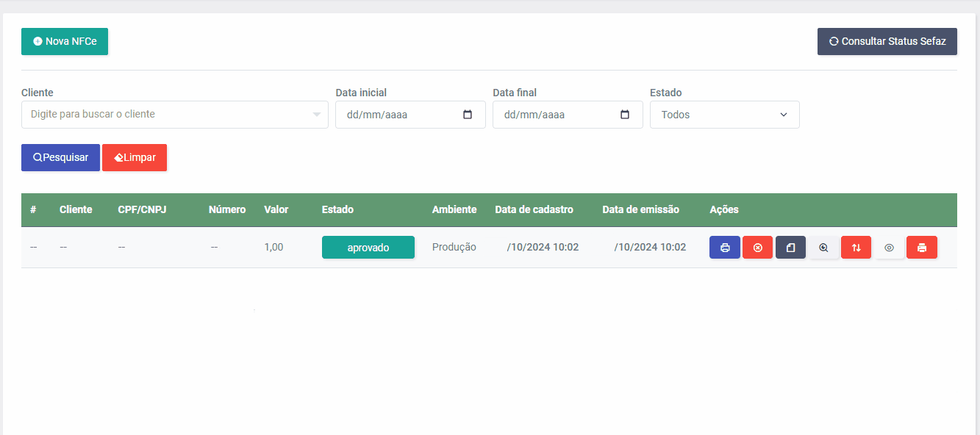Screen dimensions: 980x435
Task: Click the magnifier consult icon button
Action: pyautogui.click(x=823, y=248)
